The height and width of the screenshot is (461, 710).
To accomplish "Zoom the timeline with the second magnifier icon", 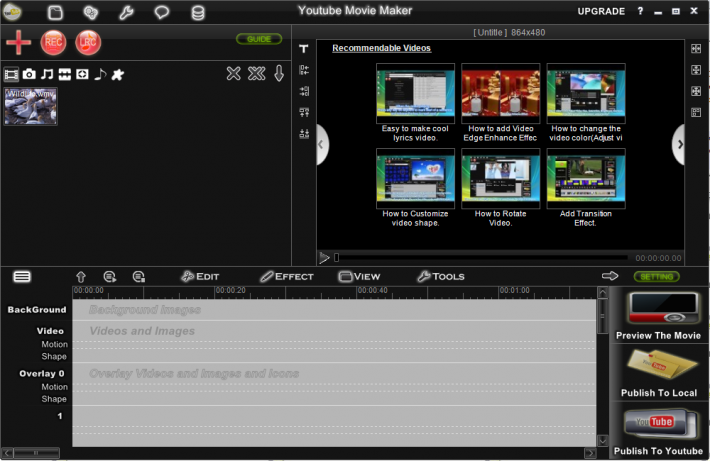I will pyautogui.click(x=139, y=276).
